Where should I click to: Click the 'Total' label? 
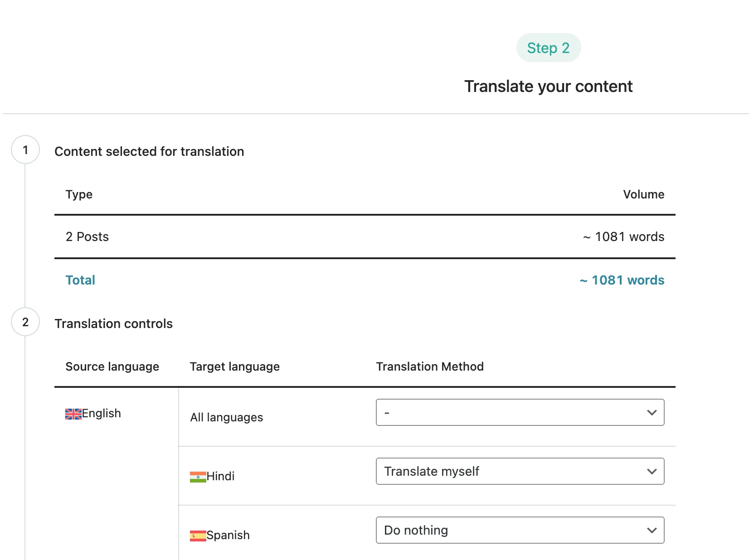point(80,280)
